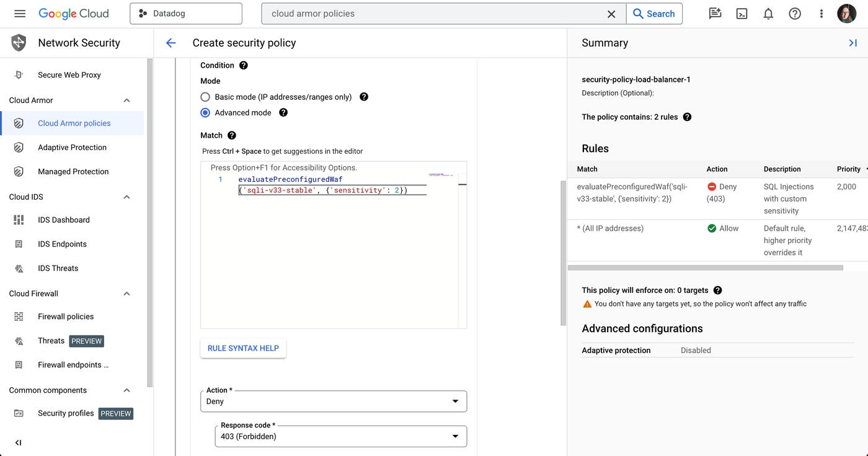This screenshot has width=868, height=456.
Task: Open the notifications bell
Action: (768, 14)
